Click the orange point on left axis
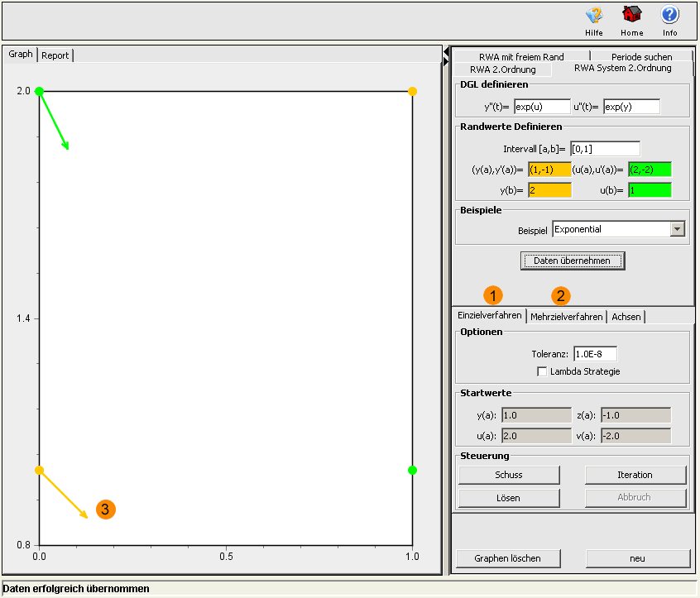The image size is (700, 598). coord(39,470)
